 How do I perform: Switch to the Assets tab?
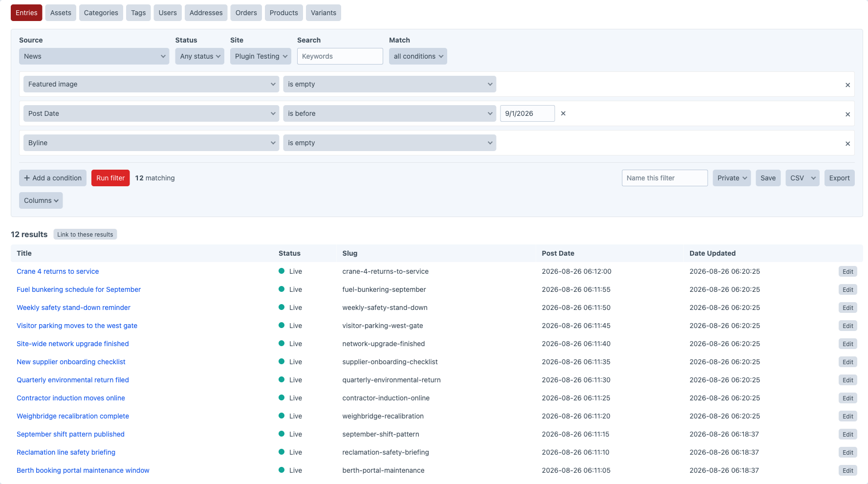point(61,13)
